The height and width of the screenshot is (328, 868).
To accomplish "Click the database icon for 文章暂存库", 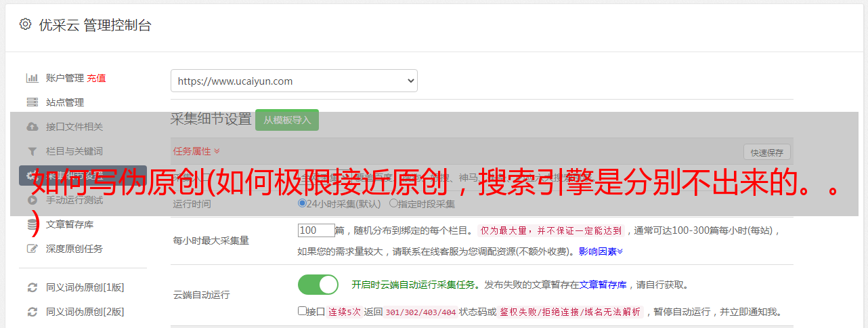I will pos(32,224).
